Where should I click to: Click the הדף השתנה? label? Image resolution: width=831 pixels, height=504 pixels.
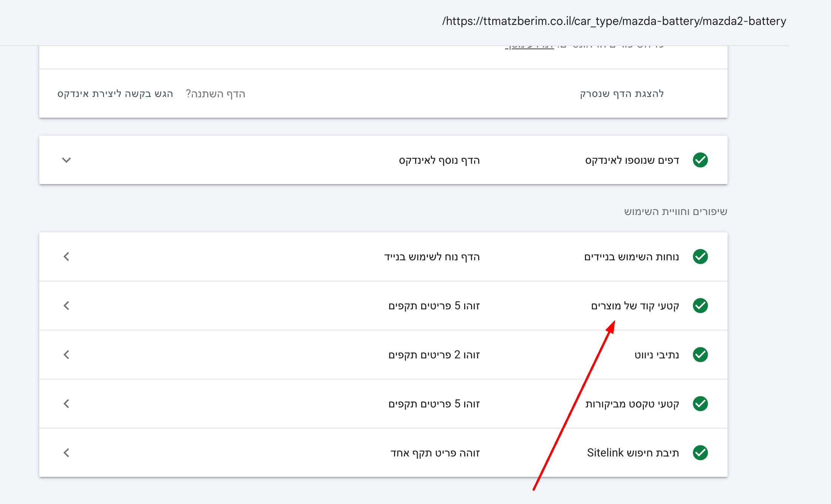pos(215,94)
